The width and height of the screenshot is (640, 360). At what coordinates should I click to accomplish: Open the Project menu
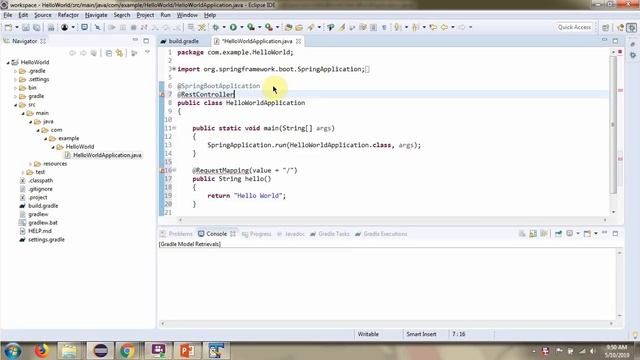pos(145,15)
